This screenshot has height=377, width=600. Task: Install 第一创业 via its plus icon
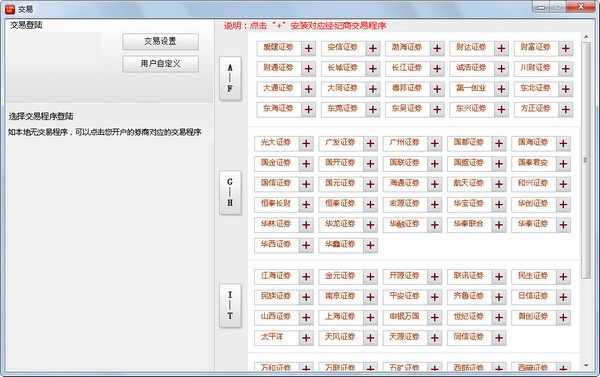[x=501, y=89]
